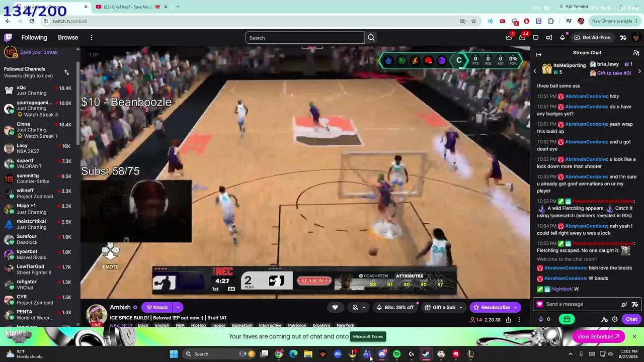644x362 pixels.
Task: Open the HipHop tag link
Action: coord(198,325)
